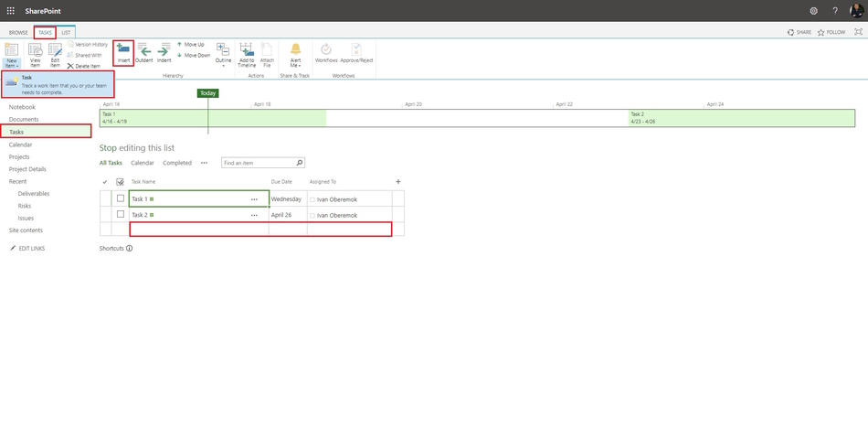Open Issues under Recent

pyautogui.click(x=26, y=218)
